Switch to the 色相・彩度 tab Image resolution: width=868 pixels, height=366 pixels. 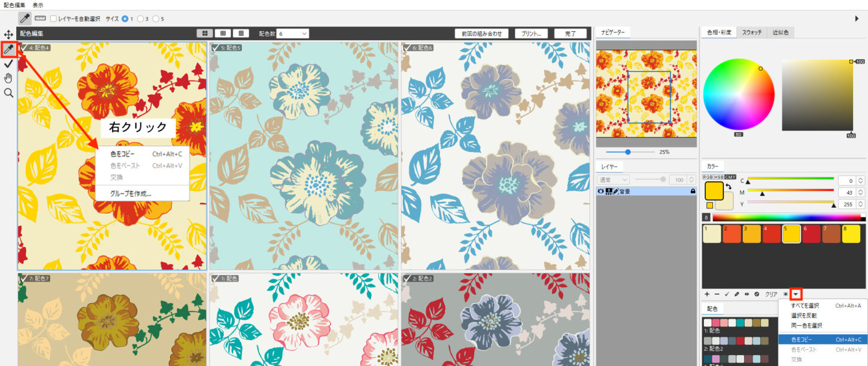[719, 32]
